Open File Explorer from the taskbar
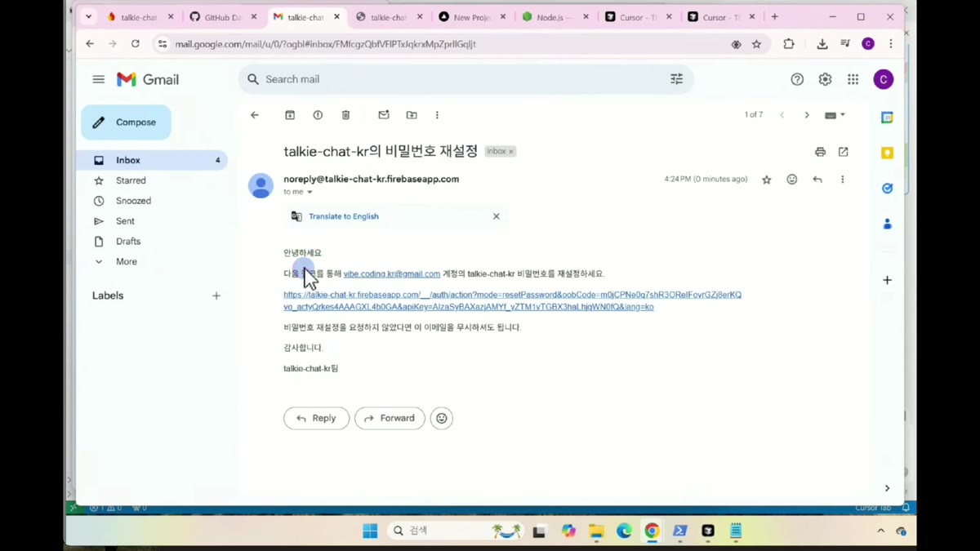 pyautogui.click(x=596, y=531)
